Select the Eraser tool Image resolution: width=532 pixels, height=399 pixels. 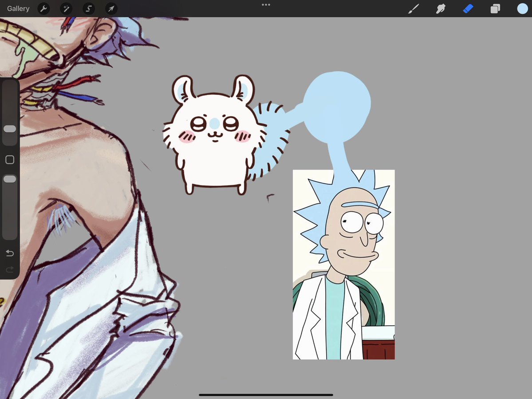point(468,8)
